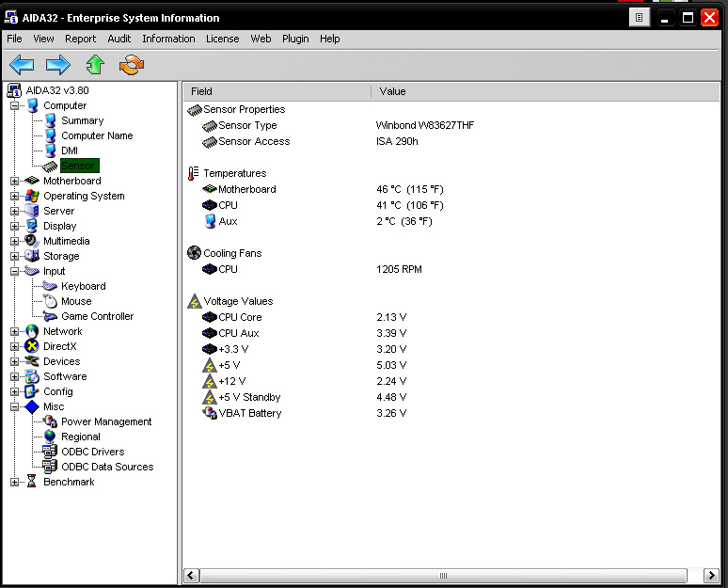The width and height of the screenshot is (728, 588).
Task: Open the DMI node in sidebar
Action: (69, 151)
